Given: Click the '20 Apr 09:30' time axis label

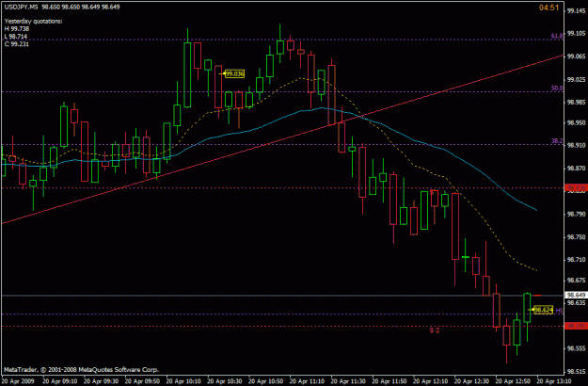Looking at the screenshot, I should (101, 381).
